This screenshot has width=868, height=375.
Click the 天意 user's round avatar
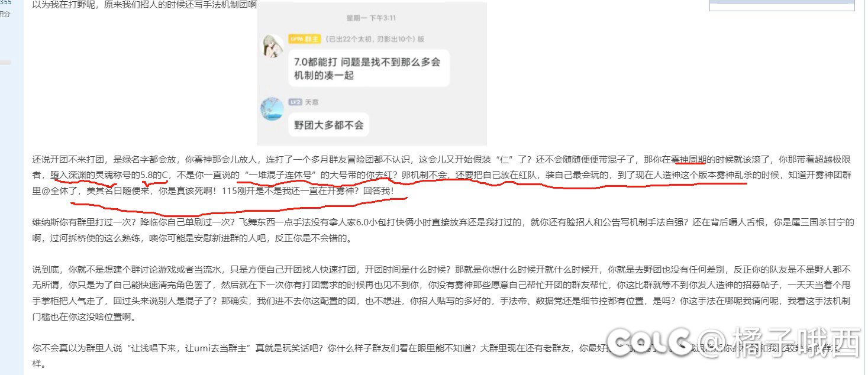272,109
